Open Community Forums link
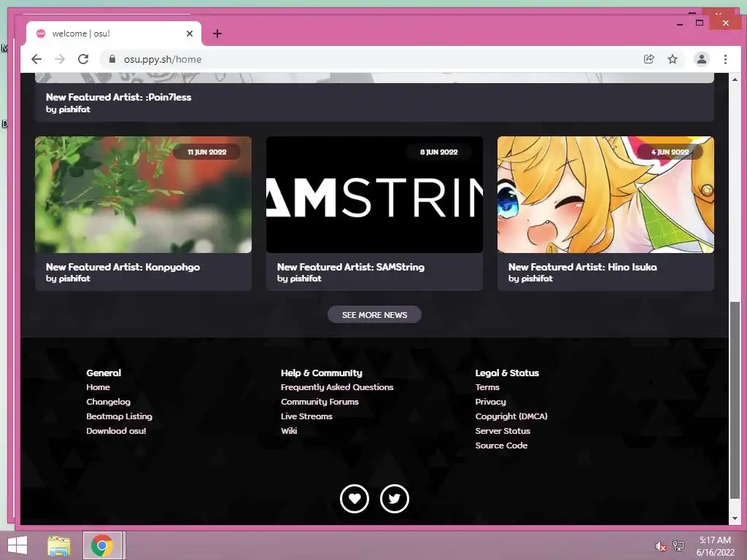 [x=320, y=402]
